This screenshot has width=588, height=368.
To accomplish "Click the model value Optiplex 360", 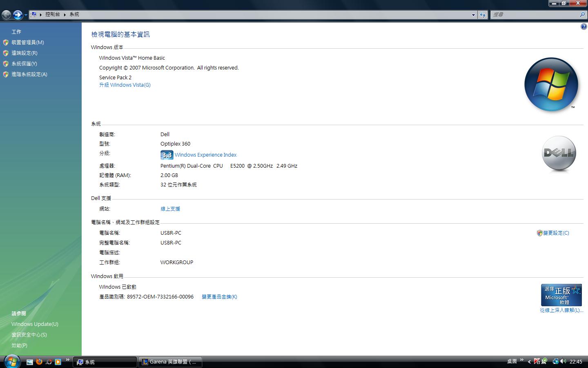I will pyautogui.click(x=175, y=144).
